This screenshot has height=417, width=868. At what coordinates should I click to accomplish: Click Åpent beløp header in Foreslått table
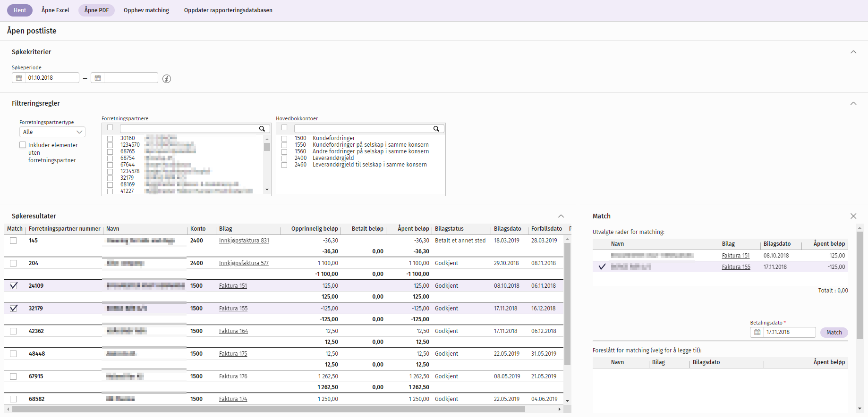click(829, 362)
